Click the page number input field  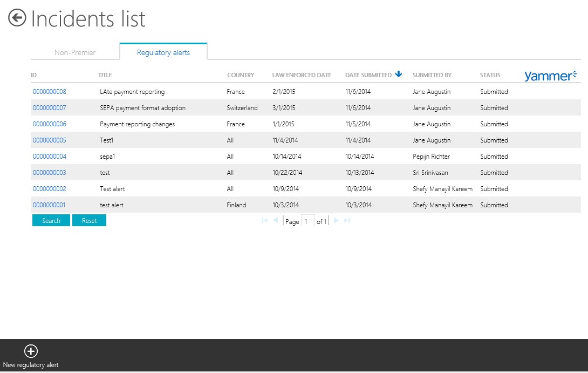click(307, 221)
